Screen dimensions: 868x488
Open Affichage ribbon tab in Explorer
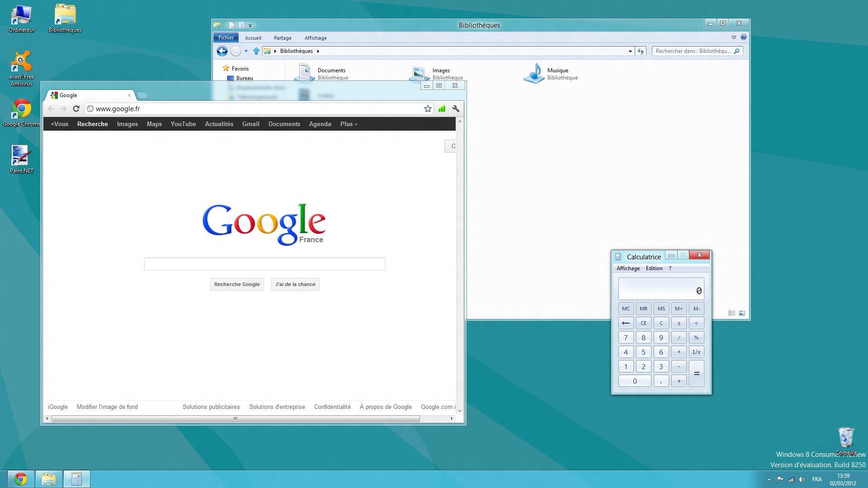[316, 38]
